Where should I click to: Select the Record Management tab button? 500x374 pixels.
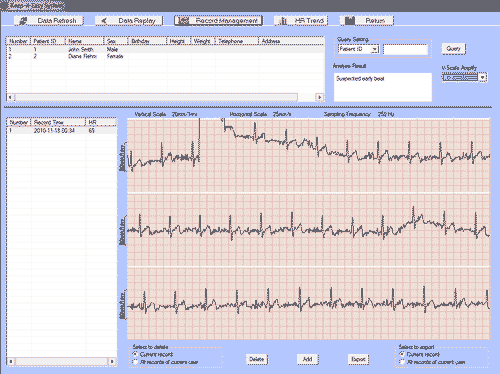218,21
